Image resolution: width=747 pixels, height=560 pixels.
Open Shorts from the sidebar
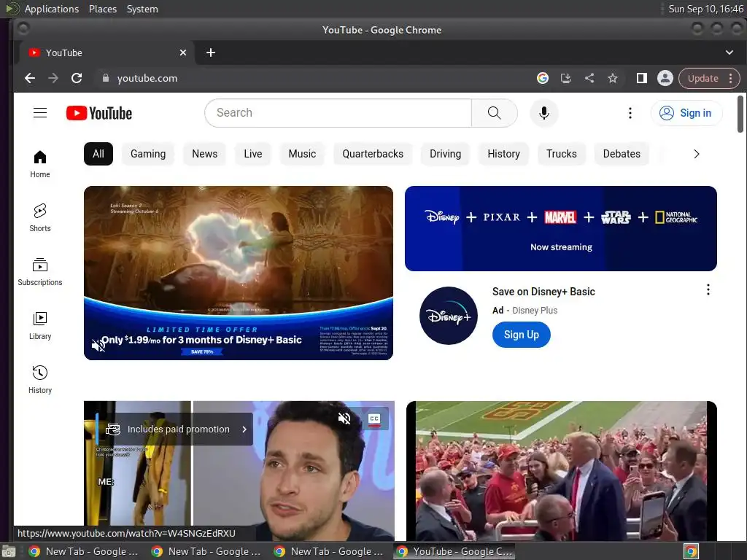40,218
